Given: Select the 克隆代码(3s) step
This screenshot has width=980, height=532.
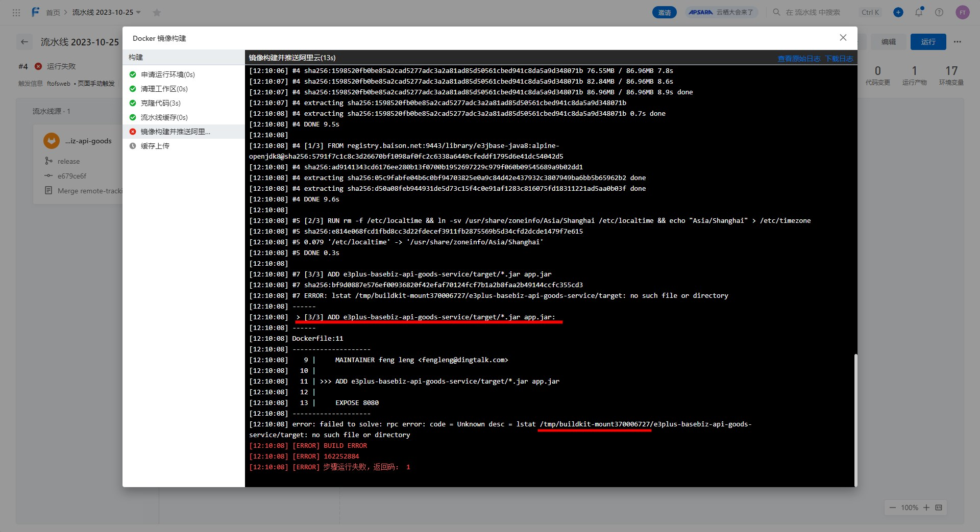Looking at the screenshot, I should [184, 103].
